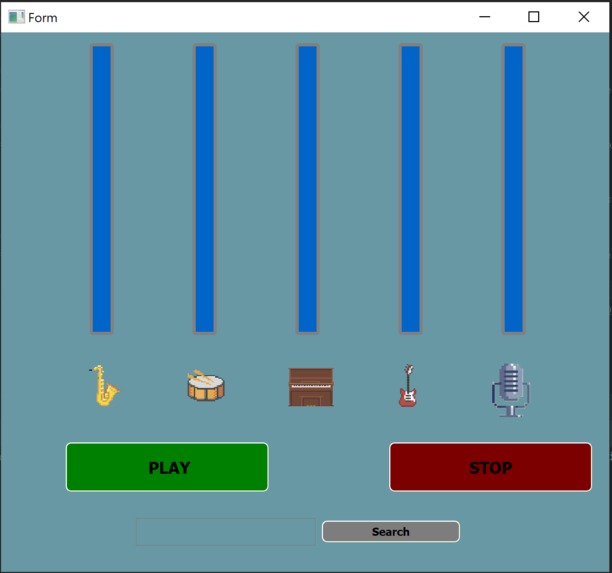The image size is (612, 573).
Task: Click the saxophone instrument icon
Action: tap(105, 385)
